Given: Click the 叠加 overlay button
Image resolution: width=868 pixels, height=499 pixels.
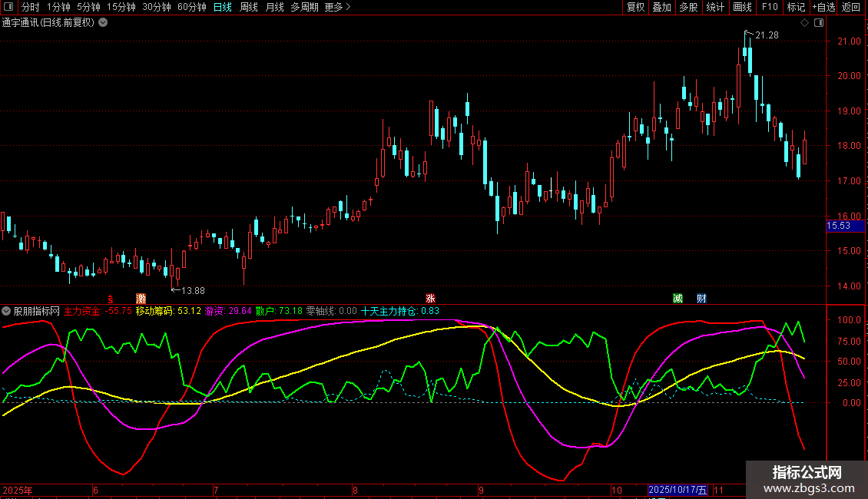Looking at the screenshot, I should tap(662, 7).
